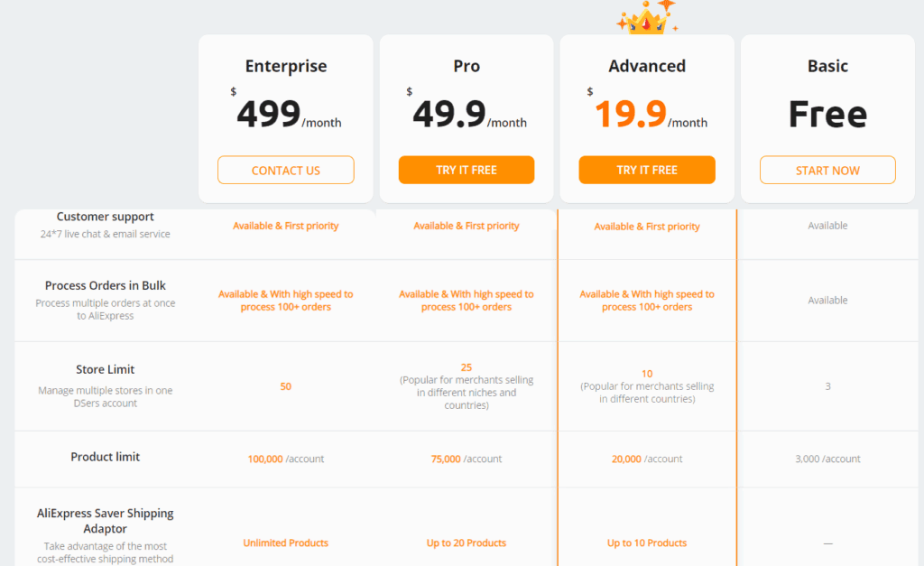Image resolution: width=924 pixels, height=566 pixels.
Task: Click TRY IT FREE under Pro plan
Action: click(467, 170)
